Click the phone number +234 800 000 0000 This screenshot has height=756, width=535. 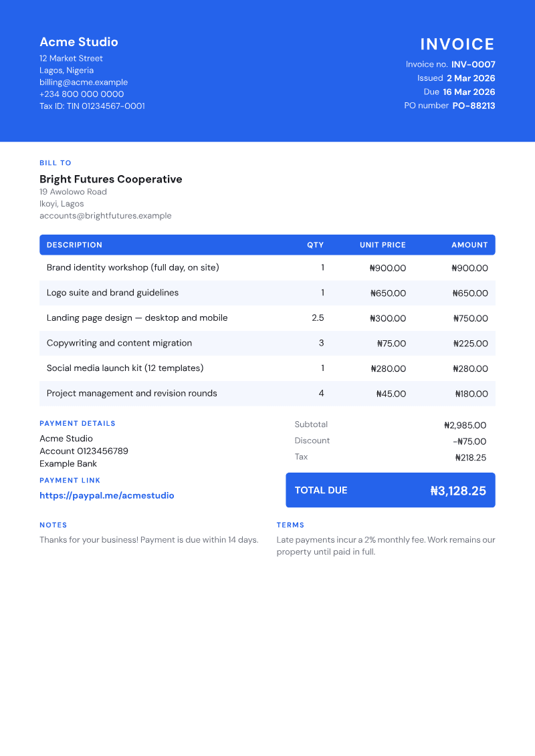click(82, 94)
